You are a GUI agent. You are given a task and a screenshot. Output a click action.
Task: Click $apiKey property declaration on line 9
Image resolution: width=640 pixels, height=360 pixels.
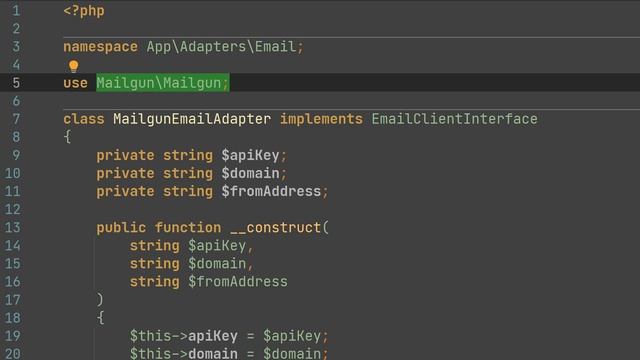click(x=250, y=156)
